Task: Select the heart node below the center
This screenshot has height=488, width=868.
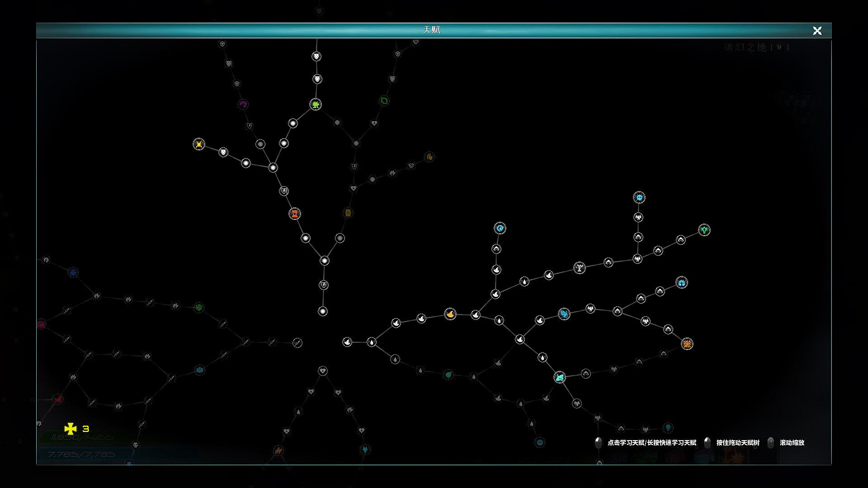Action: 322,371
